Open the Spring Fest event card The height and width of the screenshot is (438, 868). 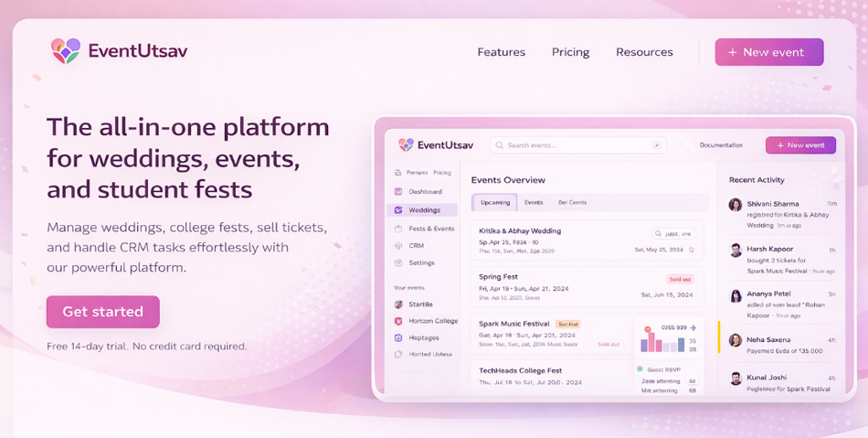(x=587, y=287)
